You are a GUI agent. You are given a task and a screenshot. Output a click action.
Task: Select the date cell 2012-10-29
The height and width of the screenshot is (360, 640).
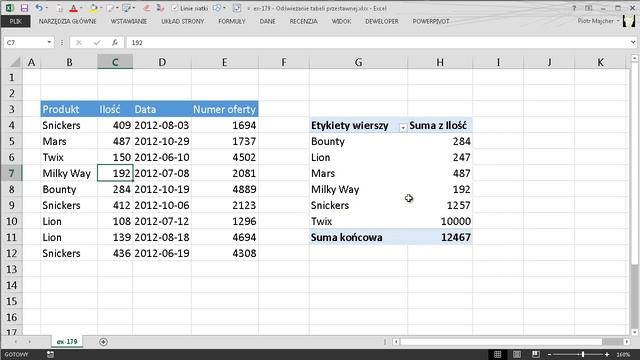162,141
